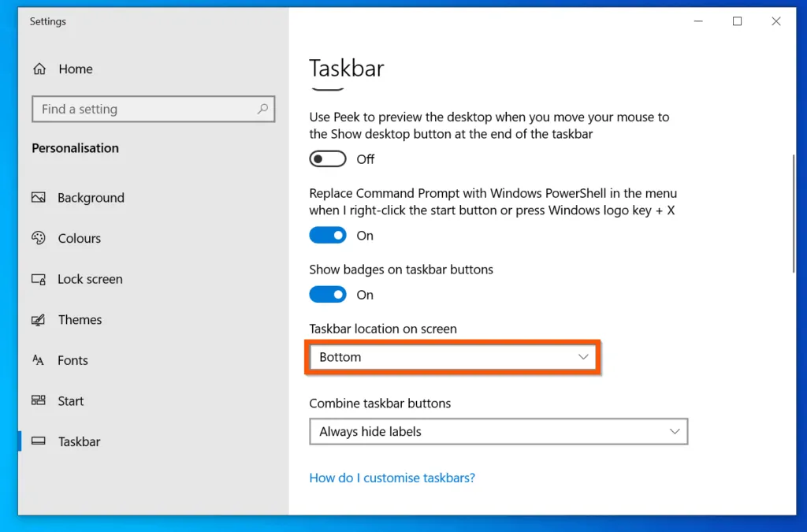
Task: Click the Home house icon
Action: pyautogui.click(x=39, y=69)
